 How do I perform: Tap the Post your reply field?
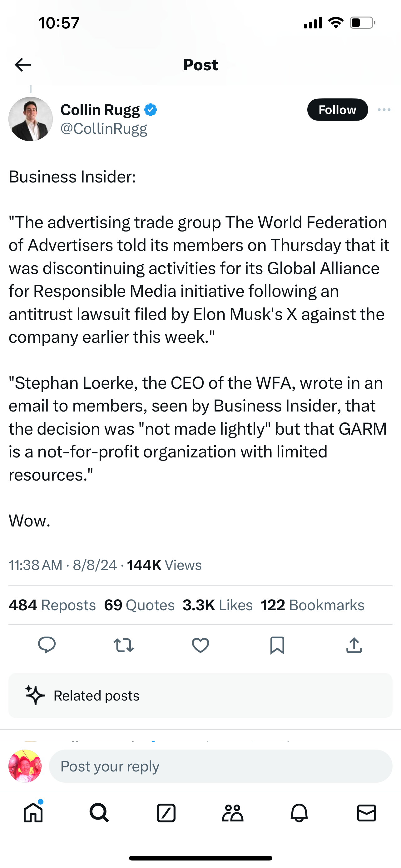(x=220, y=766)
